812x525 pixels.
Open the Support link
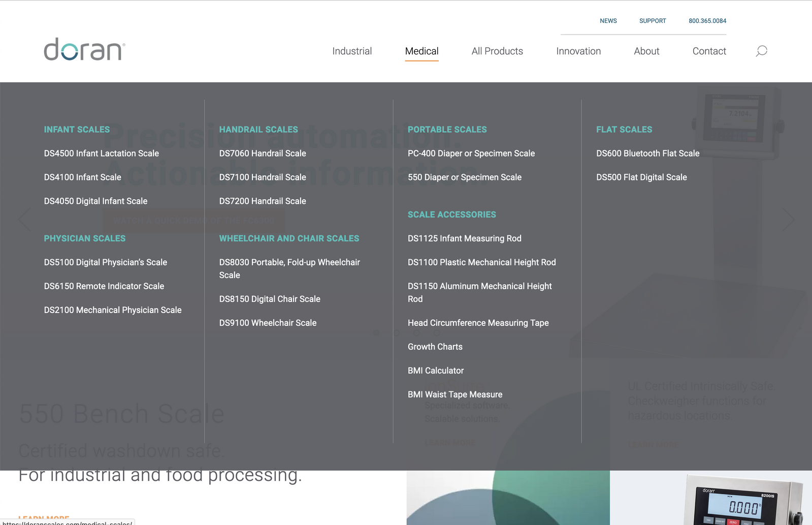[653, 21]
